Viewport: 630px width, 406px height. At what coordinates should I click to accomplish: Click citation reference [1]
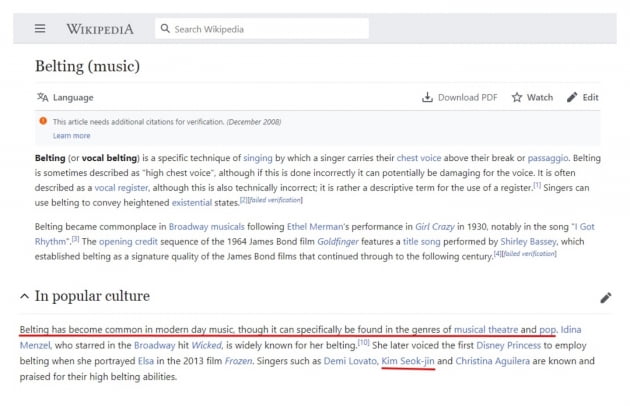click(x=537, y=185)
